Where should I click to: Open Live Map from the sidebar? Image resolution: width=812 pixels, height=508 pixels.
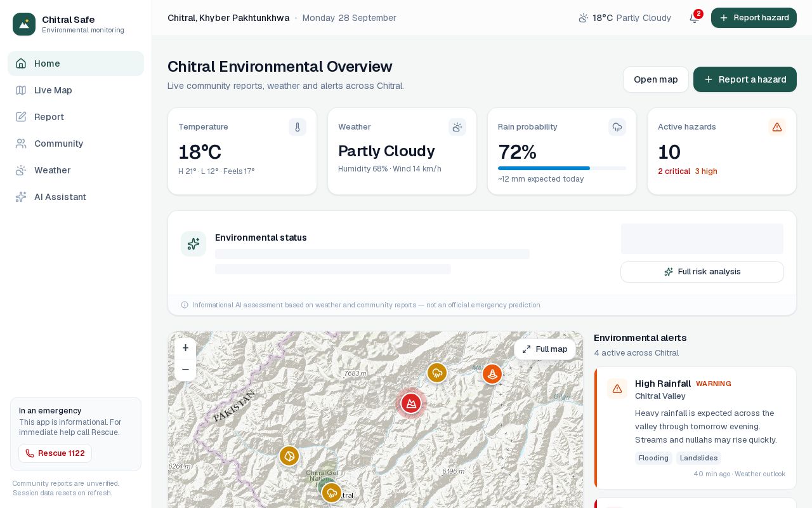(x=75, y=90)
